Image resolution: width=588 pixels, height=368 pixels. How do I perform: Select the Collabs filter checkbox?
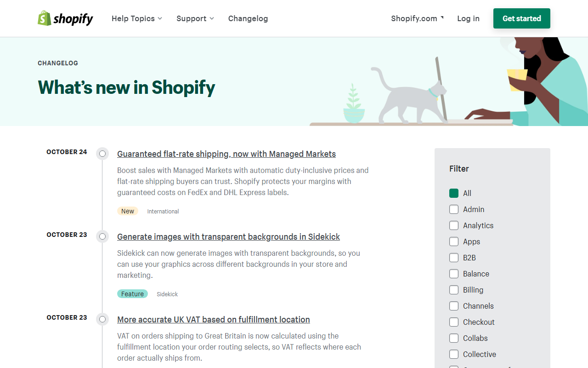[x=454, y=338]
